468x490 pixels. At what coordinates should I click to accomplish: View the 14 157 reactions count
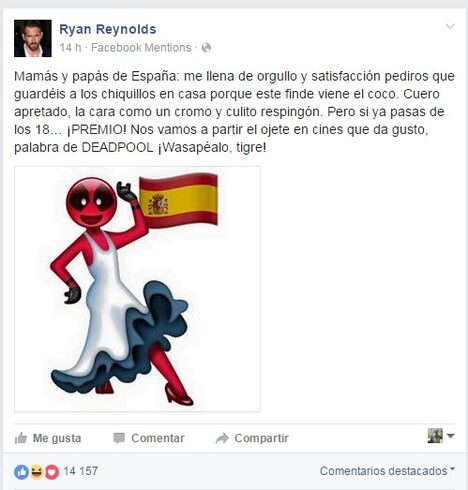click(81, 471)
